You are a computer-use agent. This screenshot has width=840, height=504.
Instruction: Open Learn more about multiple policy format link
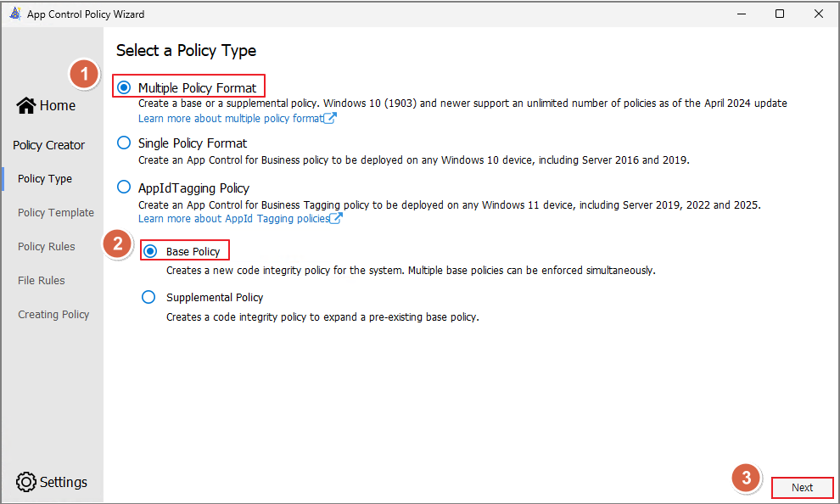(230, 119)
